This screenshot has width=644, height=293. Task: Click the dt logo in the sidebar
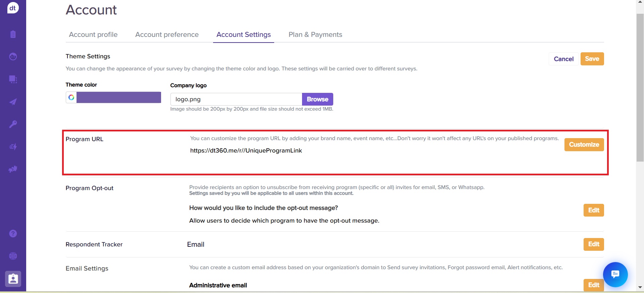13,8
